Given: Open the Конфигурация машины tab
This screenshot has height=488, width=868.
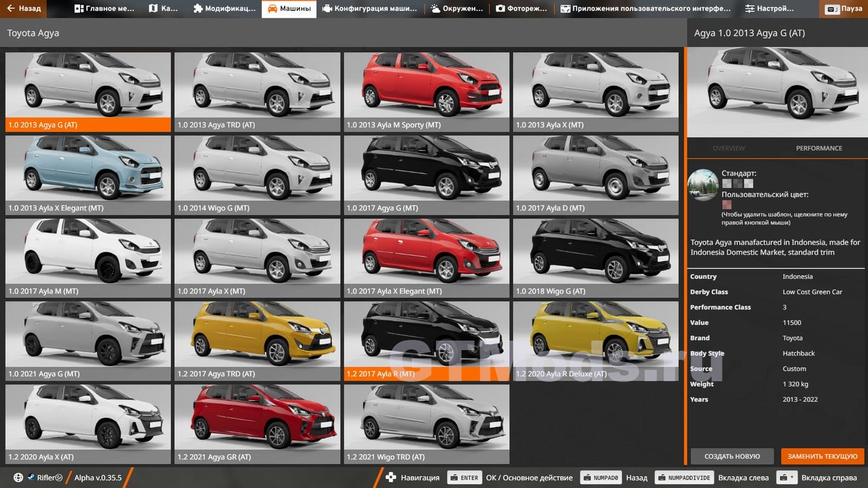Looking at the screenshot, I should pos(370,9).
